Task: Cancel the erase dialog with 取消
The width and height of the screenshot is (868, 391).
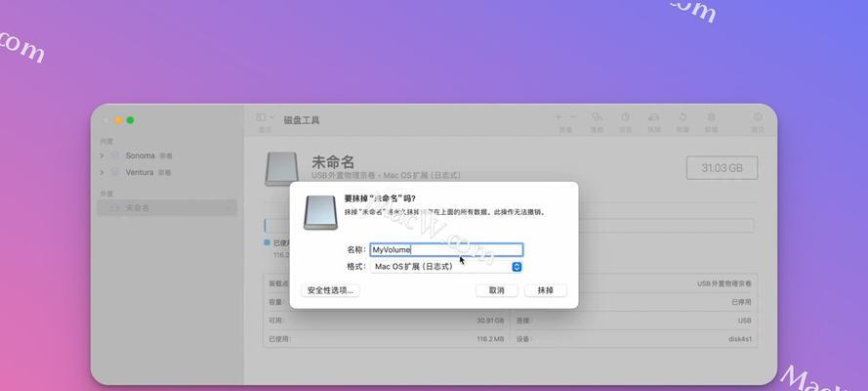Action: pyautogui.click(x=497, y=290)
